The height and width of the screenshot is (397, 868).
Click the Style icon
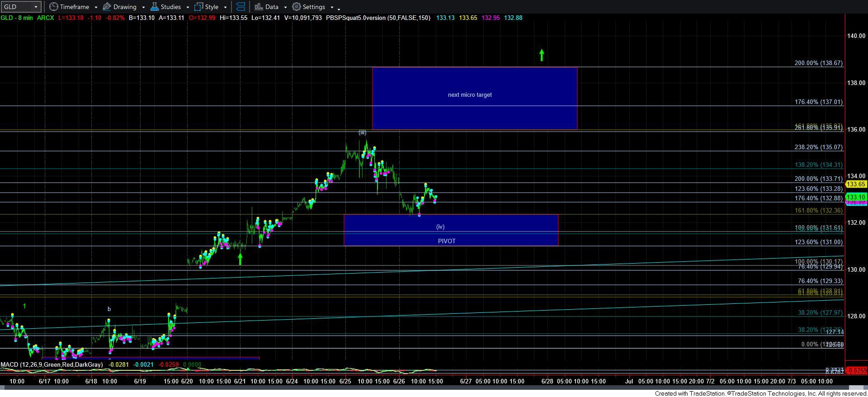point(198,7)
